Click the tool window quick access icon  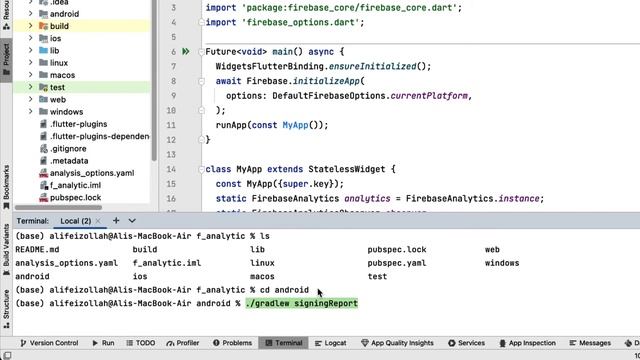click(x=7, y=356)
